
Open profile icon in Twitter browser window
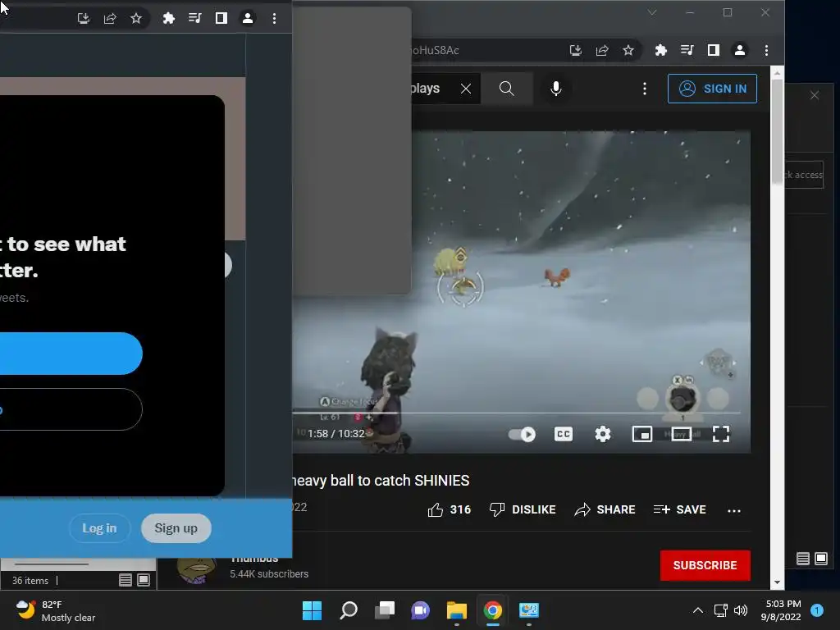tap(248, 18)
